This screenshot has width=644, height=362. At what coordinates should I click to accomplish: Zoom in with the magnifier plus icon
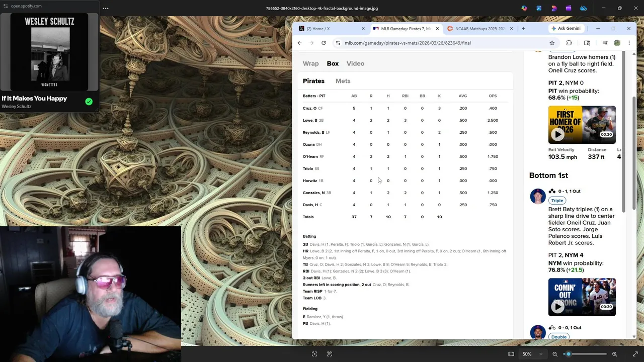point(615,354)
